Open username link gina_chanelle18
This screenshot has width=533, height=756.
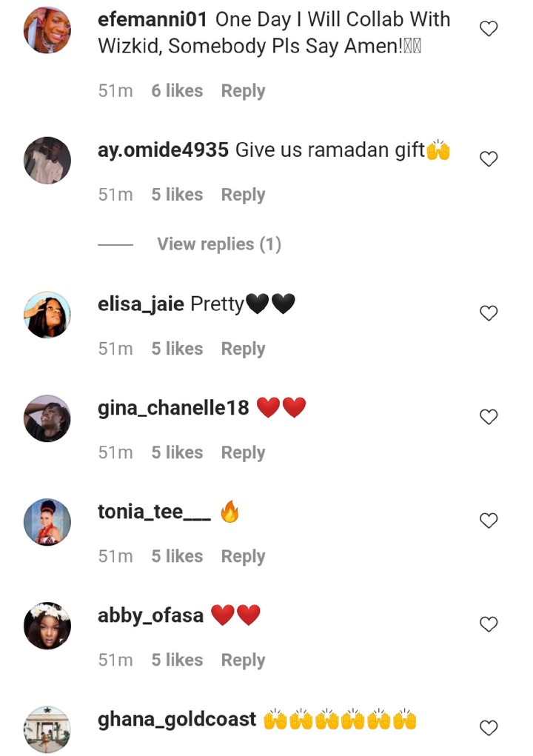tap(173, 408)
